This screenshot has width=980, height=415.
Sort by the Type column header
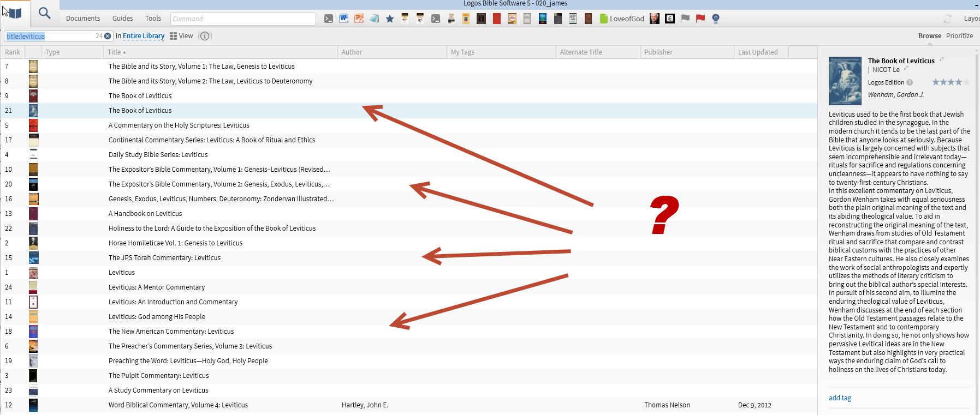73,52
